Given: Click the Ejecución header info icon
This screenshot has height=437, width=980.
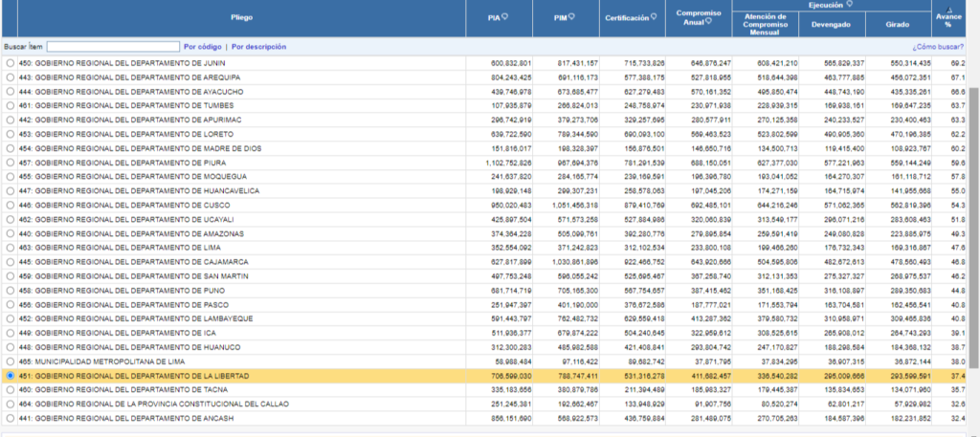Looking at the screenshot, I should point(850,5).
